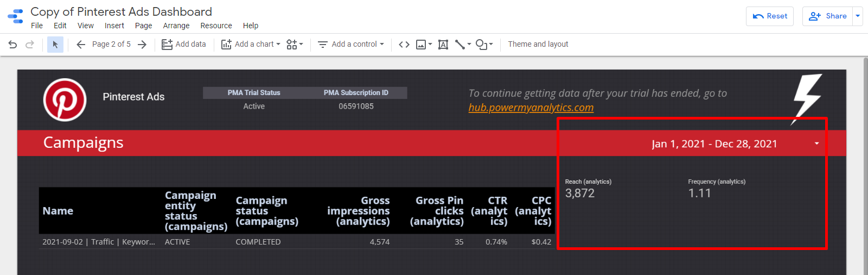
Task: Open the Arrange menu
Action: pos(176,26)
